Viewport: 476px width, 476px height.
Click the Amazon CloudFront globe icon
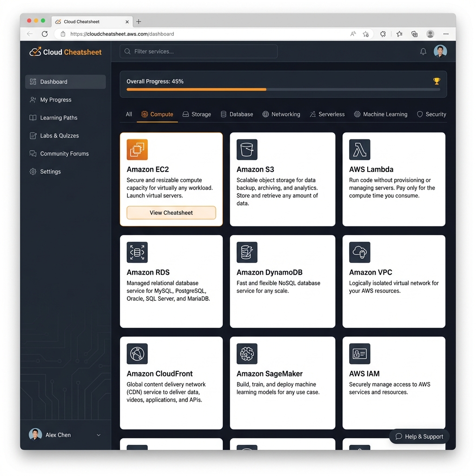pyautogui.click(x=137, y=353)
